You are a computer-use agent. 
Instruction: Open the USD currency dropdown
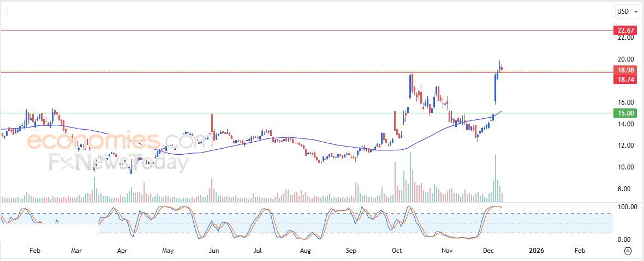(x=628, y=11)
